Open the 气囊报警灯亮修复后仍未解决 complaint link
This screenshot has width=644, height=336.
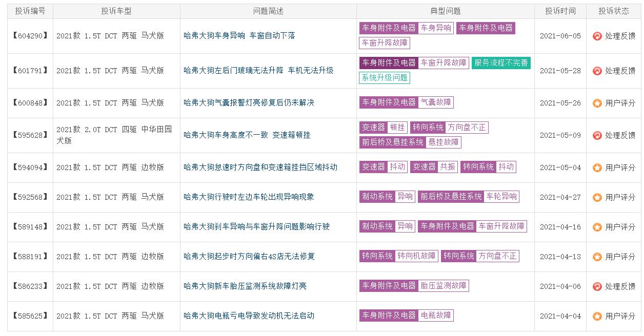coord(249,103)
